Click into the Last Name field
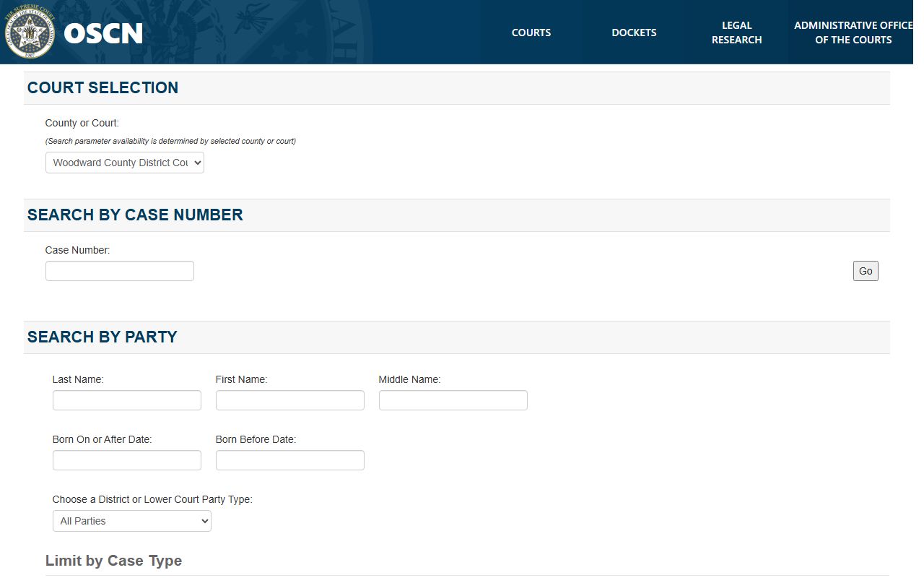The image size is (924, 578). (x=127, y=400)
